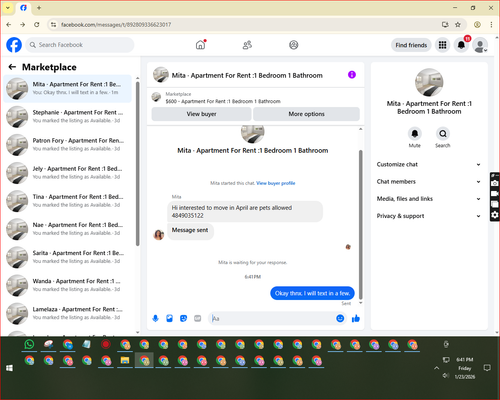This screenshot has height=400, width=500.
Task: Open the Windows notification center
Action: [x=487, y=368]
